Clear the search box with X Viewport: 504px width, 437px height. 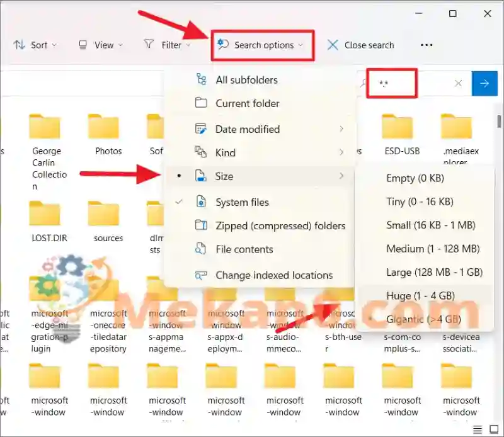click(x=459, y=84)
